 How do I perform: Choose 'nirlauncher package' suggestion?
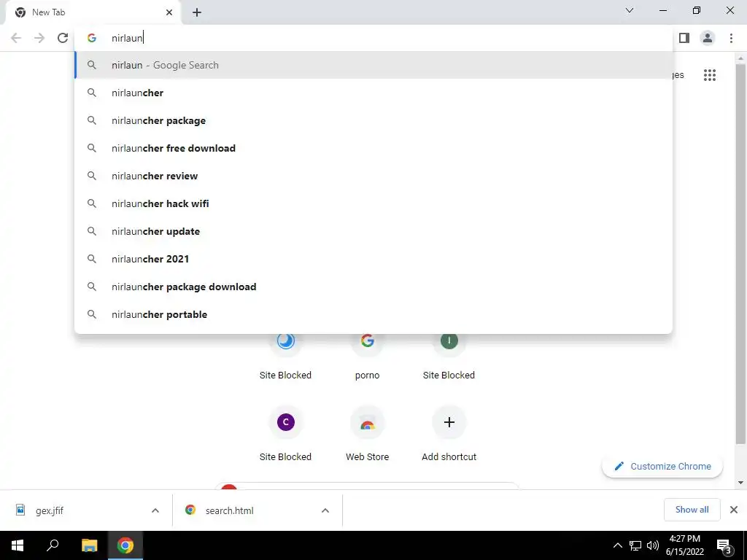pos(373,120)
